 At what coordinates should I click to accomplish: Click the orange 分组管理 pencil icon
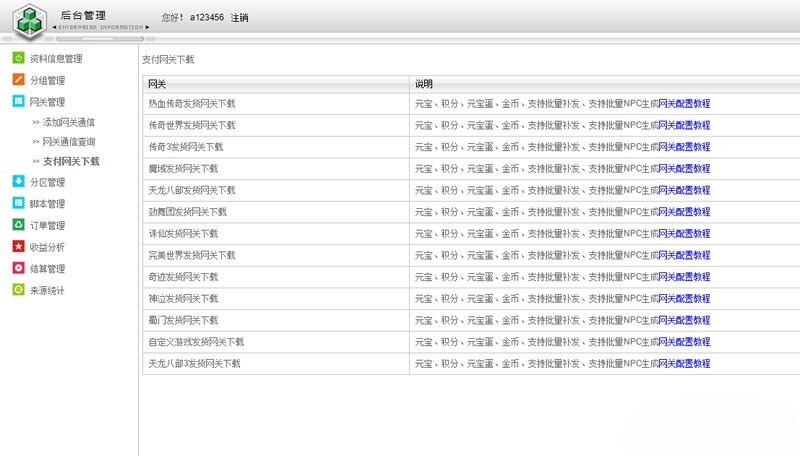click(18, 80)
